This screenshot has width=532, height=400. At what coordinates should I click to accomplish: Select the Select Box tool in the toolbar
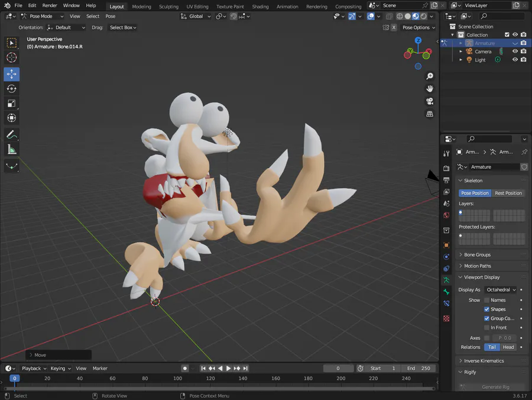(x=12, y=43)
